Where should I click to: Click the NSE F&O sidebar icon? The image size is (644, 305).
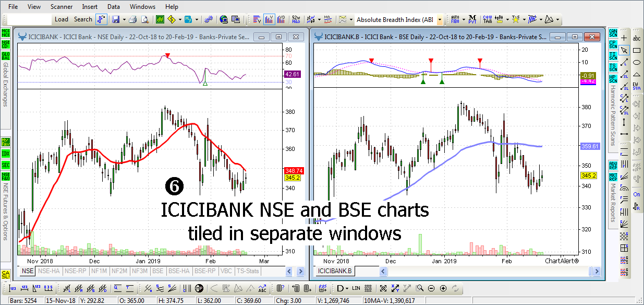6,177
